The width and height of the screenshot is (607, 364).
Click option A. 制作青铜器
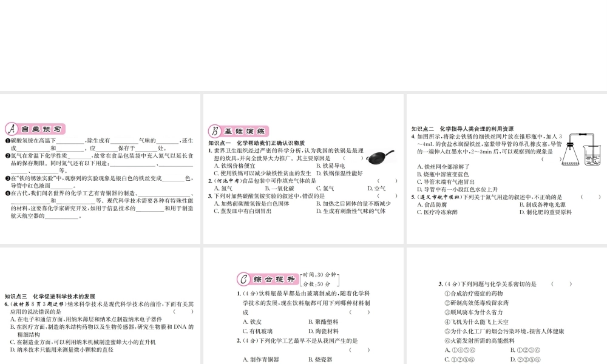260,360
